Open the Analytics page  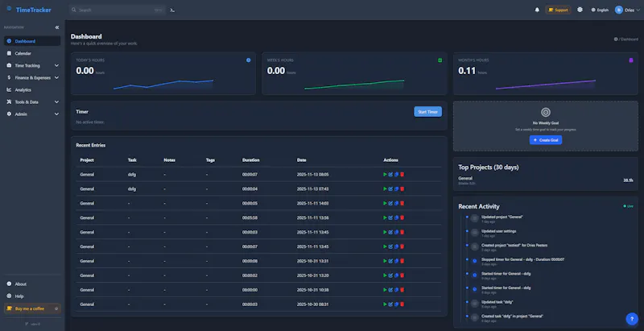tap(32, 90)
